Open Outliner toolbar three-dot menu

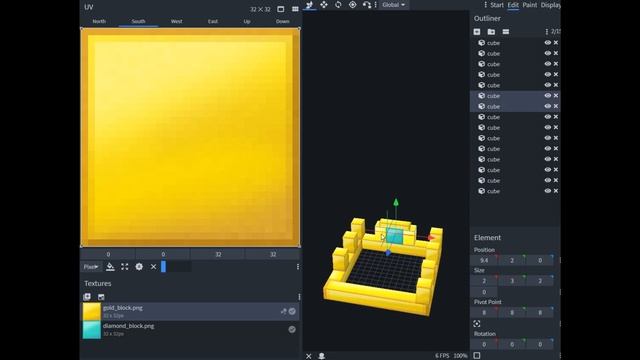(547, 31)
